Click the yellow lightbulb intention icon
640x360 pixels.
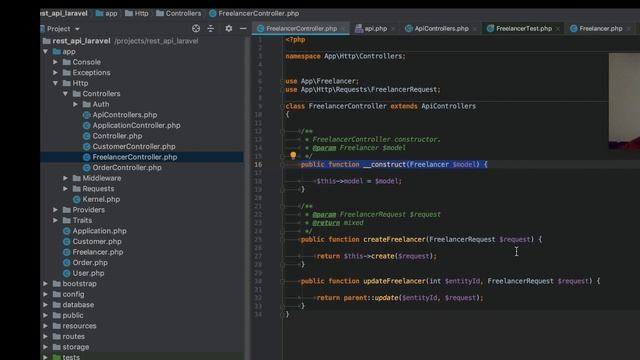click(x=293, y=155)
